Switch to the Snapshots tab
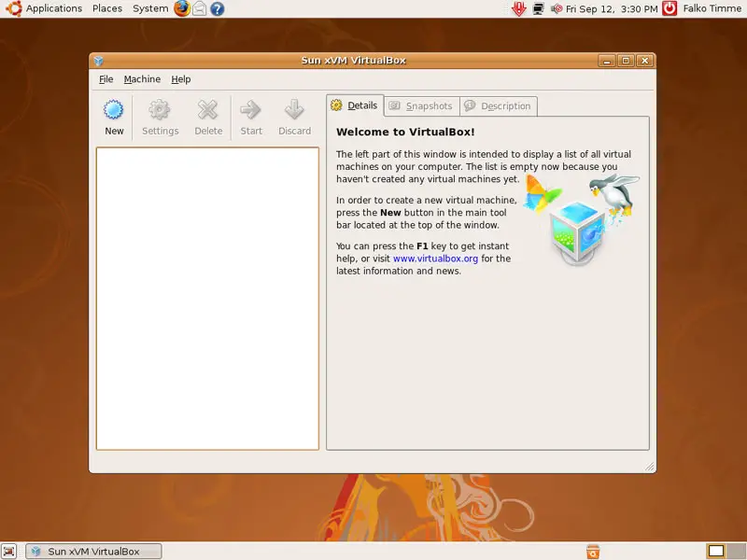The height and width of the screenshot is (560, 747). [x=422, y=106]
